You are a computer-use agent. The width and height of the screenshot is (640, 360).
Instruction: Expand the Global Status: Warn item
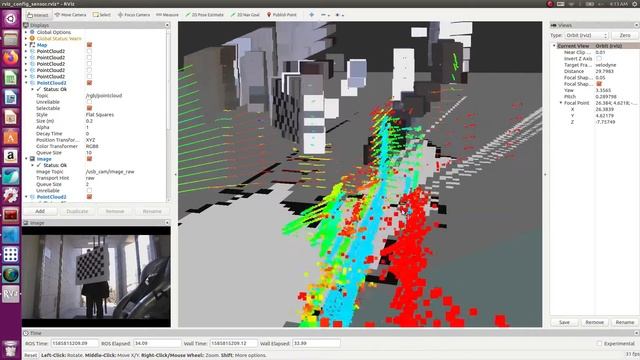pyautogui.click(x=26, y=38)
